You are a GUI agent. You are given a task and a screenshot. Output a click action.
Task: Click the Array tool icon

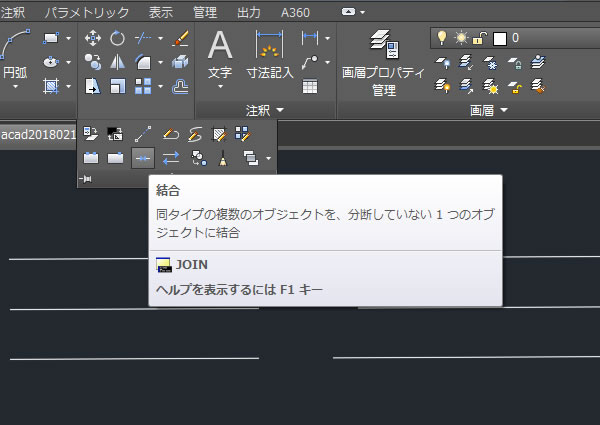143,86
